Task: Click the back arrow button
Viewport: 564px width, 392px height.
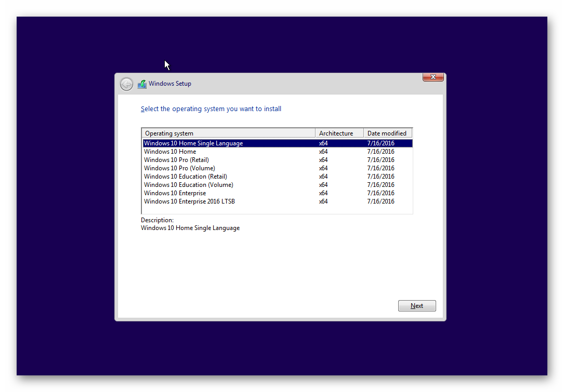Action: (x=126, y=84)
